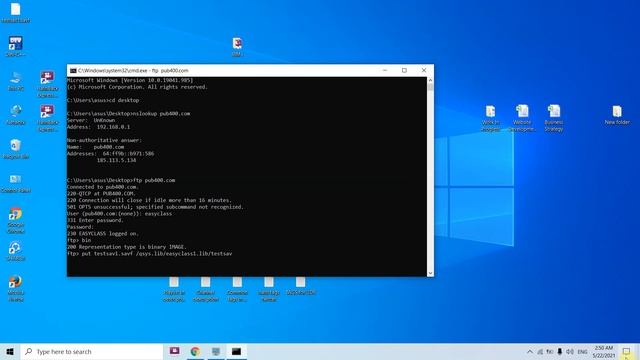The height and width of the screenshot is (360, 640).
Task: Click the 'Type here to search' box
Action: point(92,351)
